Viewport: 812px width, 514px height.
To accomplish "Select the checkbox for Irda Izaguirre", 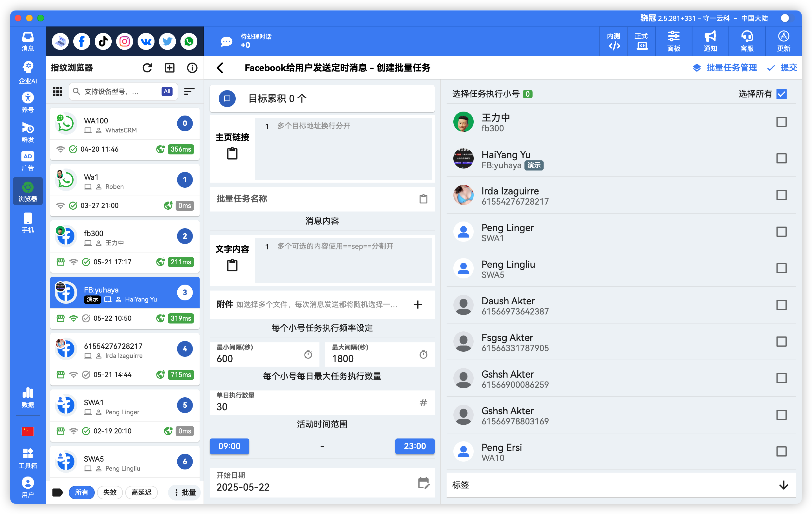I will 782,195.
